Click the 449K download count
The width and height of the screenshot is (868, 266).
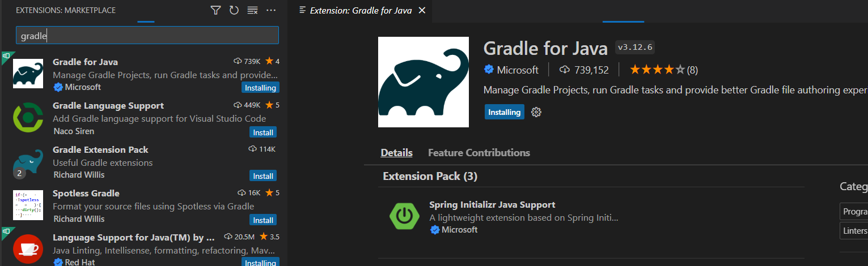252,105
